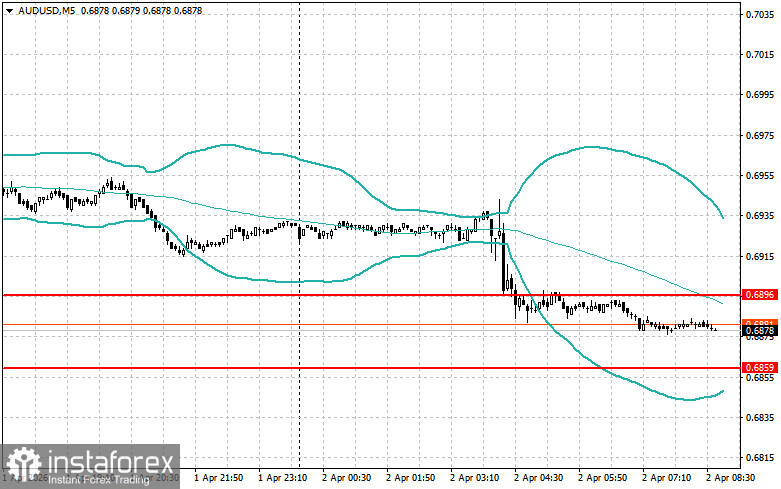Click the chart menu triangle beside AUDUSD,M5
The width and height of the screenshot is (781, 489).
[10, 10]
